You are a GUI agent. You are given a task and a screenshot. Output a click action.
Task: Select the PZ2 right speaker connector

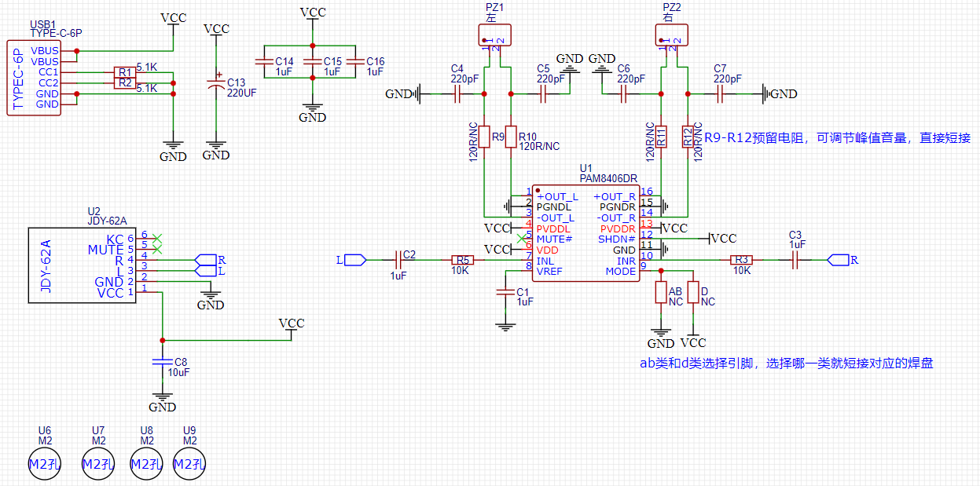point(672,35)
